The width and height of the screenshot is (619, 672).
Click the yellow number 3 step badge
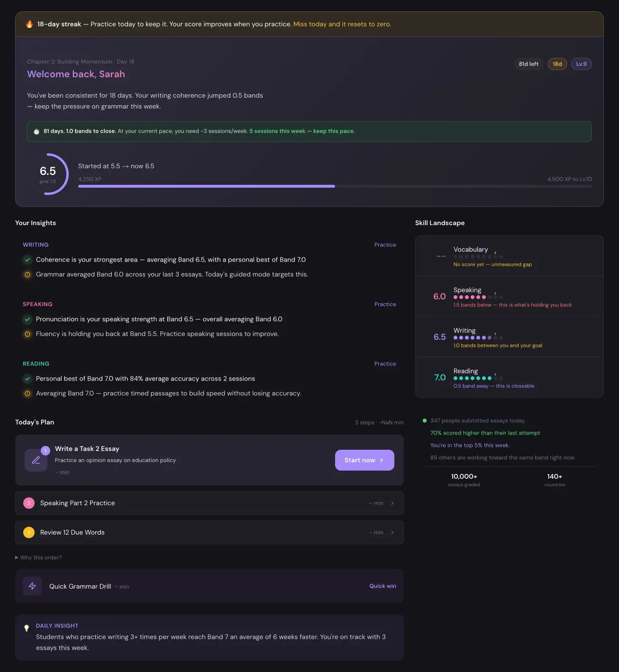pyautogui.click(x=29, y=533)
